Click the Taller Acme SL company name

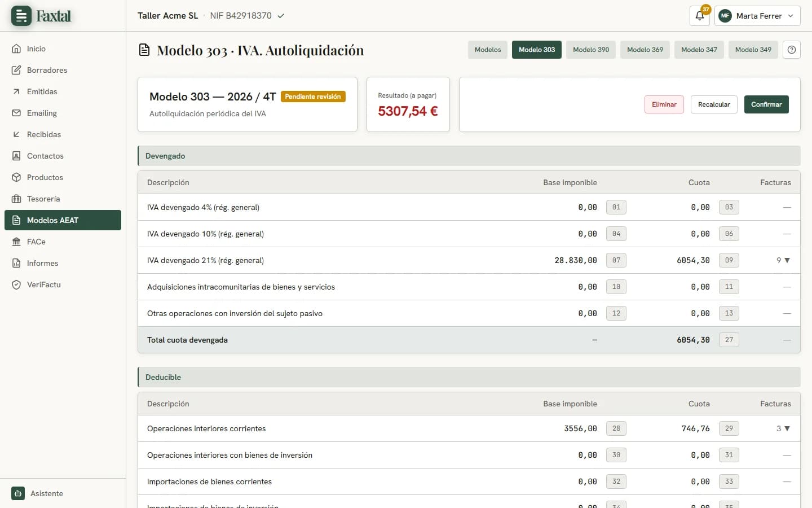point(167,16)
